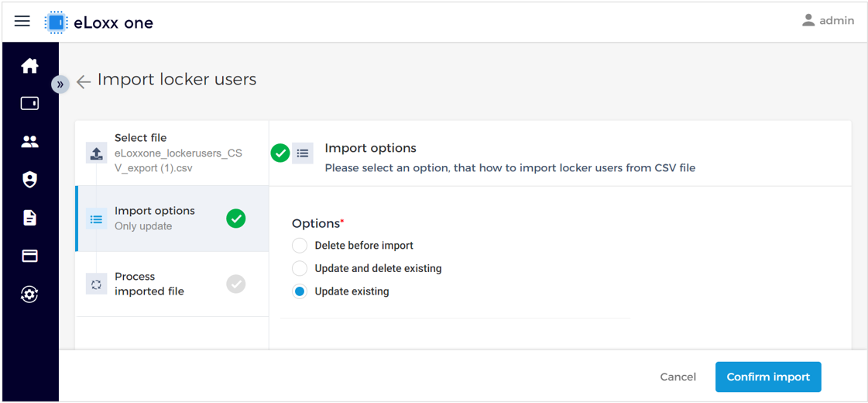
Task: Click the Process imported file step icon
Action: 96,284
